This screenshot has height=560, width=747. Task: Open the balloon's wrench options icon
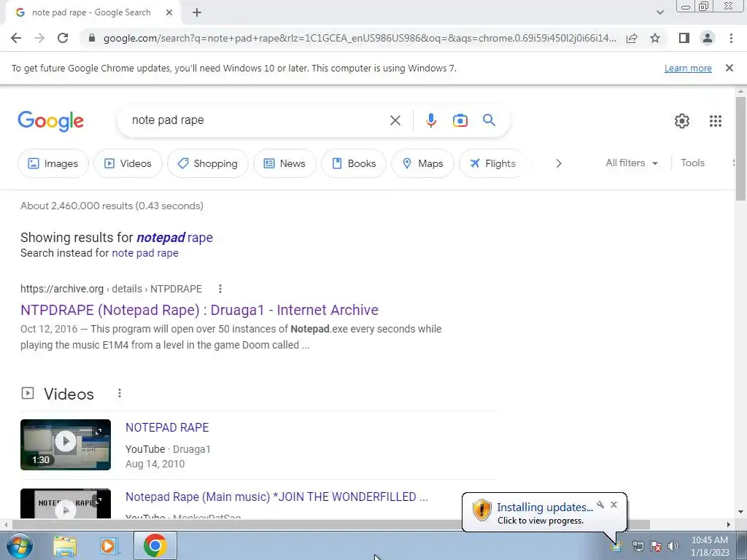pos(600,505)
